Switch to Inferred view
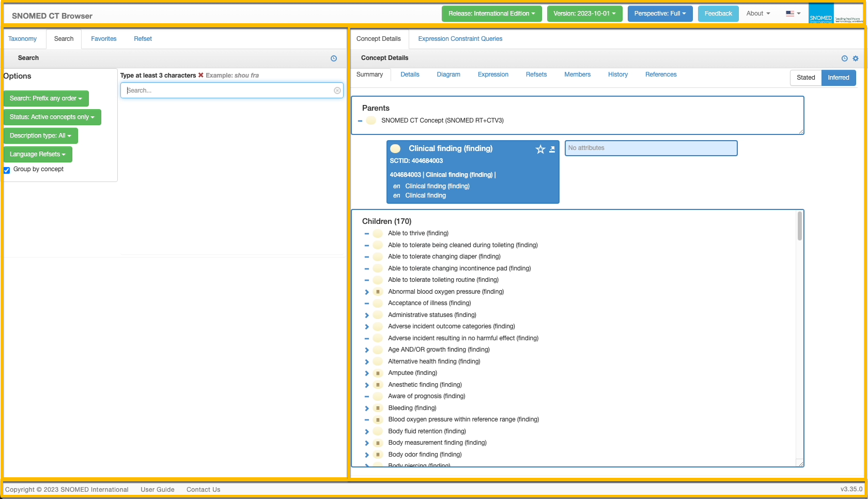The image size is (868, 499). pos(839,78)
